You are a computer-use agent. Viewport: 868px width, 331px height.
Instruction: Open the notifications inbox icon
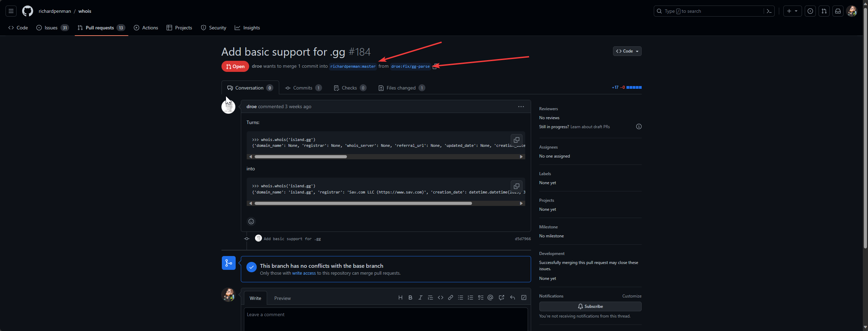[x=838, y=11]
